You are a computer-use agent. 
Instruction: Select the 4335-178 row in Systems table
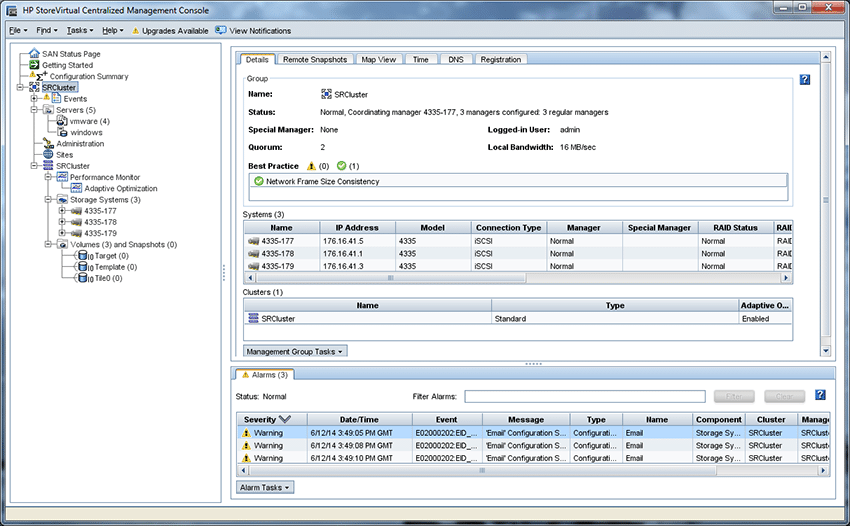pos(517,253)
